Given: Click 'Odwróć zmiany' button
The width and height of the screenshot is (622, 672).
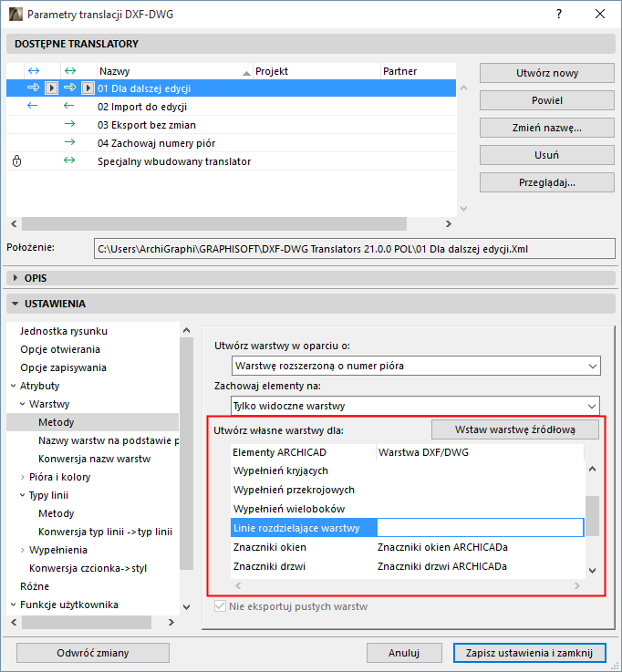Looking at the screenshot, I should pyautogui.click(x=93, y=653).
